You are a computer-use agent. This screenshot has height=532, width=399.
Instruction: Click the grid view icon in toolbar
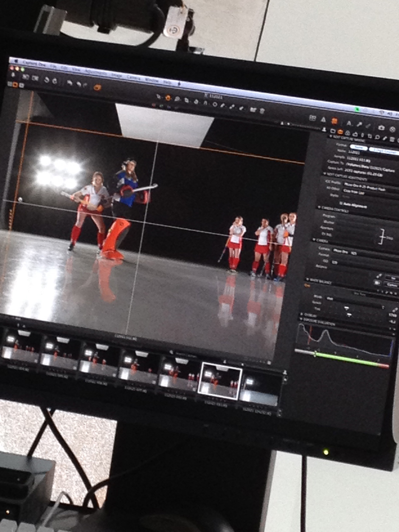(312, 118)
